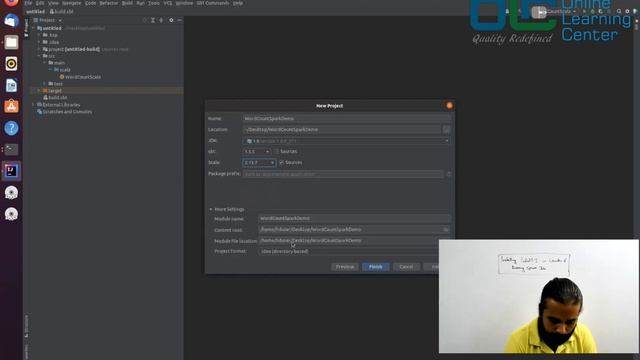Screen dimensions: 640x360
Task: Collapse the main folder
Action: tap(45, 63)
